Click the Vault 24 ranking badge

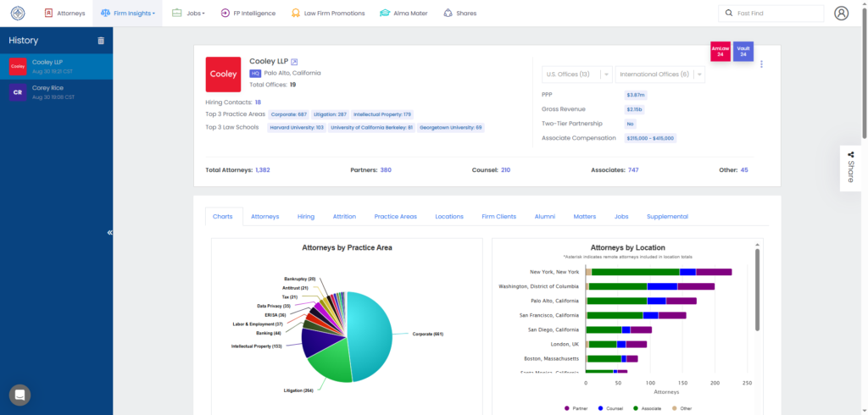click(743, 52)
